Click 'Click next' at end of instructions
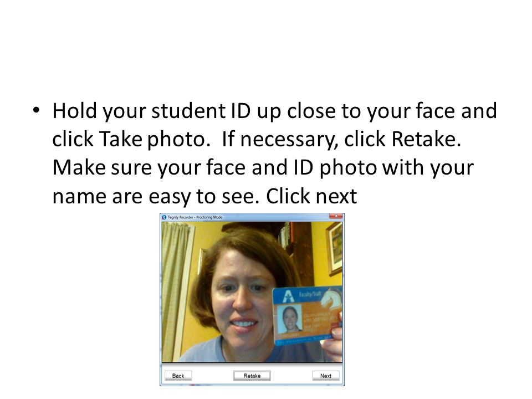Image resolution: width=532 pixels, height=399 pixels. 311,196
